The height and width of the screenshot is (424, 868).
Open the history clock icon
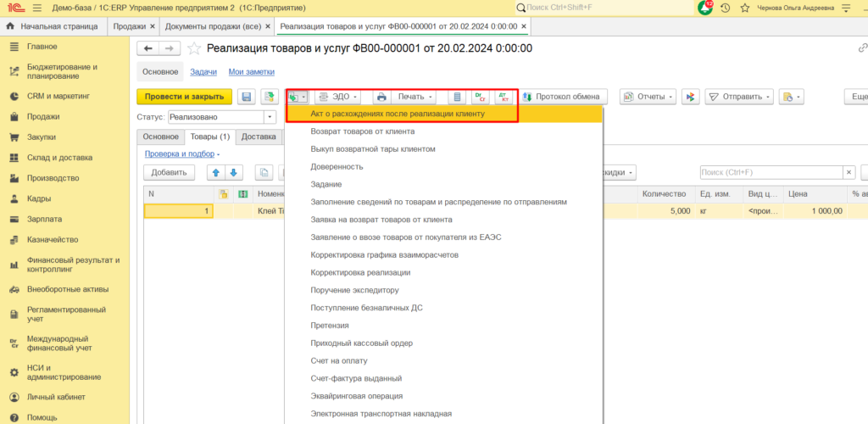[x=726, y=8]
